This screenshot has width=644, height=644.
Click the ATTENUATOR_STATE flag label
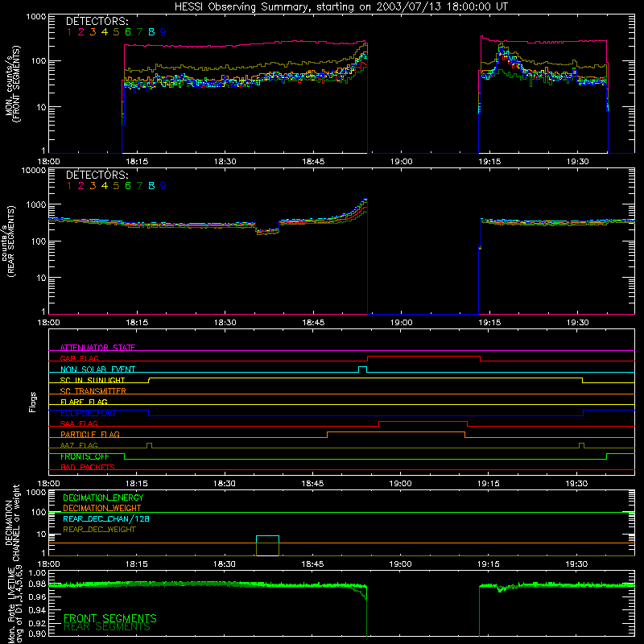pyautogui.click(x=97, y=348)
